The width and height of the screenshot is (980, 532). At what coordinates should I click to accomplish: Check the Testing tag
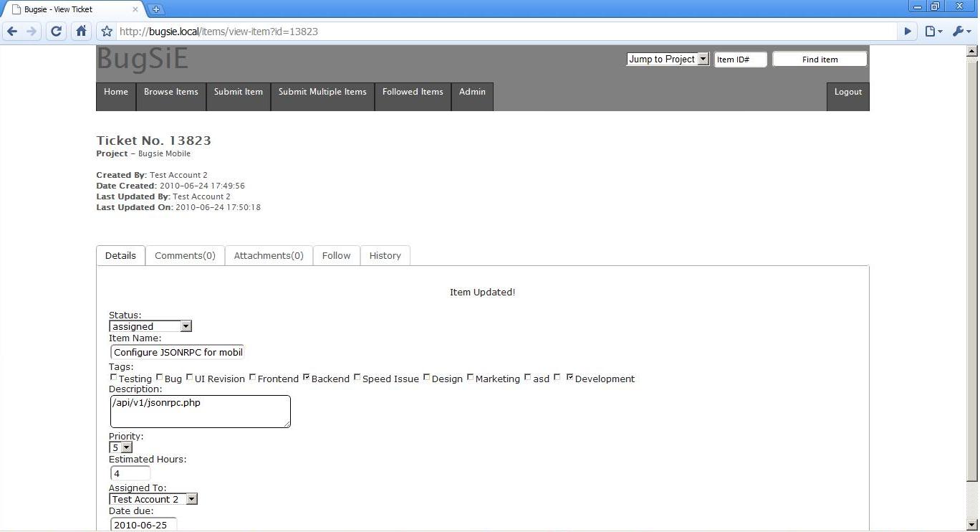click(x=113, y=378)
